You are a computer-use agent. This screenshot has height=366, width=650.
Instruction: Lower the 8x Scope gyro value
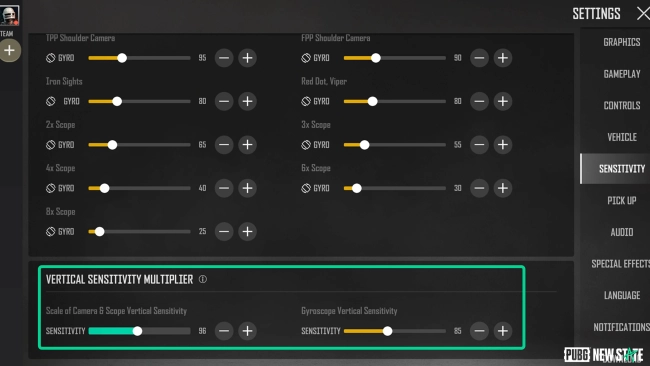click(x=224, y=231)
